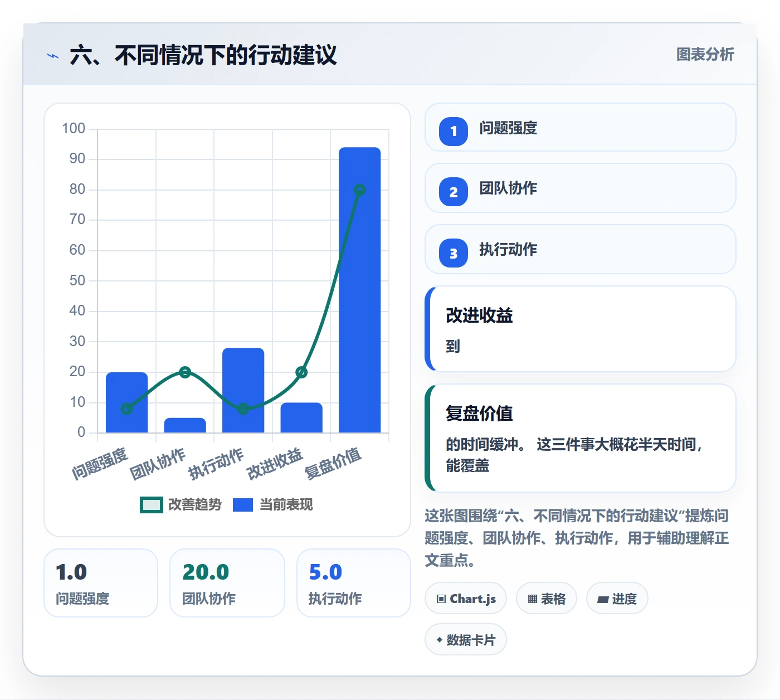Click the 六、不同情况下的行动建议 heading
This screenshot has height=700, width=780.
point(203,56)
